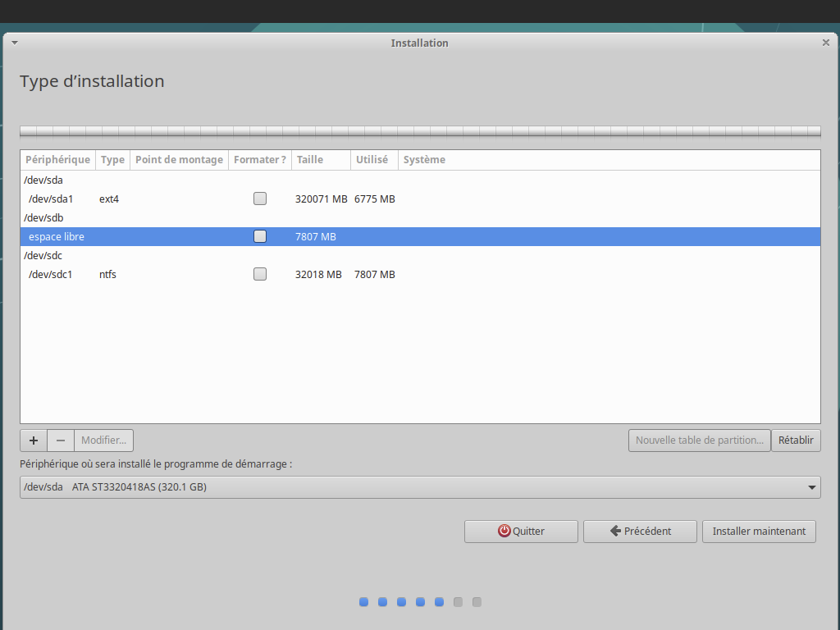840x630 pixels.
Task: Click the window menu arrow in title bar
Action: pos(15,43)
